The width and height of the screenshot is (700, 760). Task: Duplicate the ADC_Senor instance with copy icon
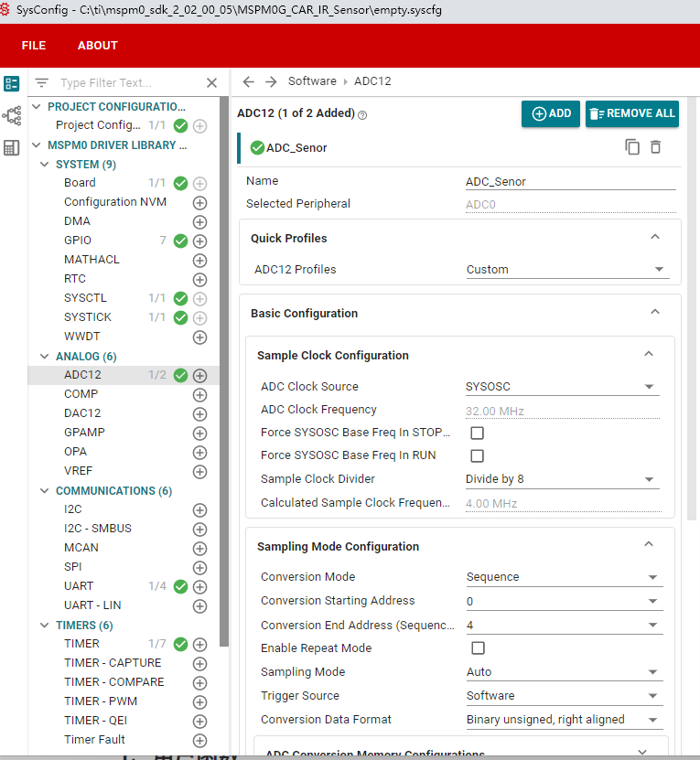(632, 147)
